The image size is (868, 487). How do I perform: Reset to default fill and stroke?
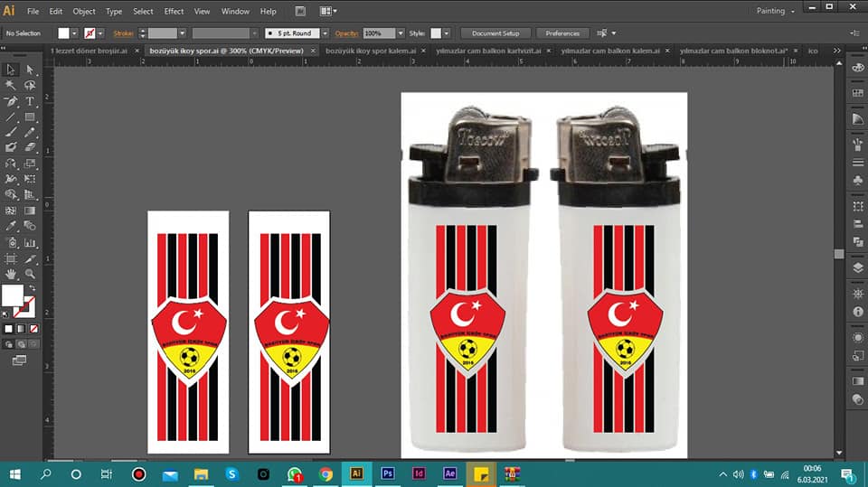tap(5, 314)
